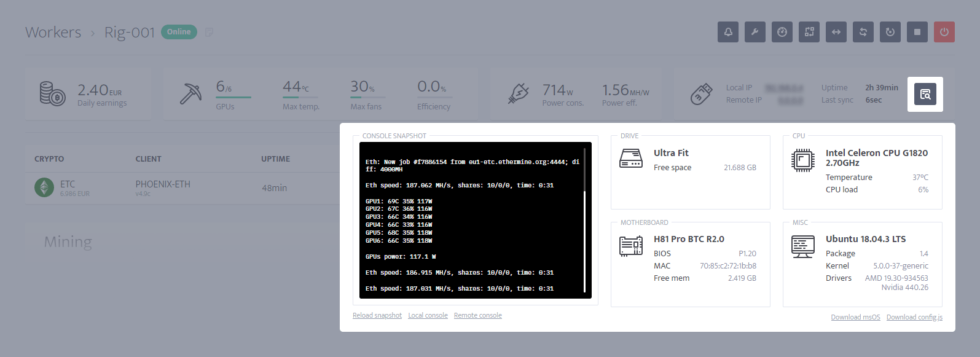The height and width of the screenshot is (357, 980).
Task: Click the 0.0% Efficiency value
Action: click(432, 87)
